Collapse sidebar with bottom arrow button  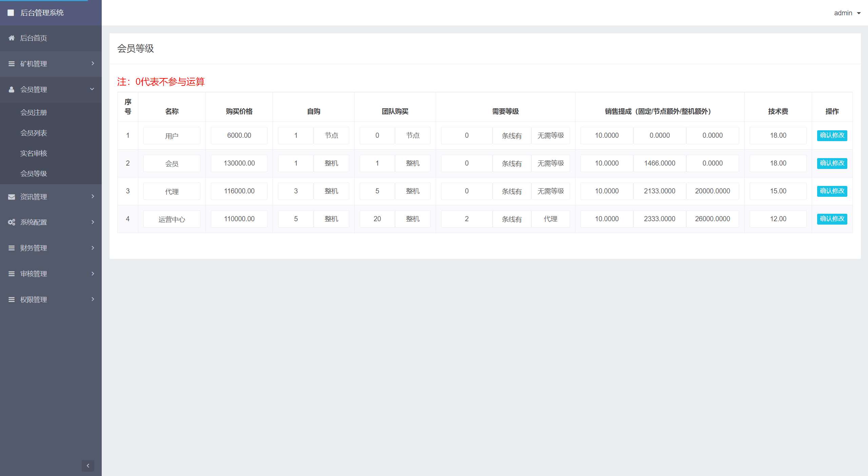[88, 465]
